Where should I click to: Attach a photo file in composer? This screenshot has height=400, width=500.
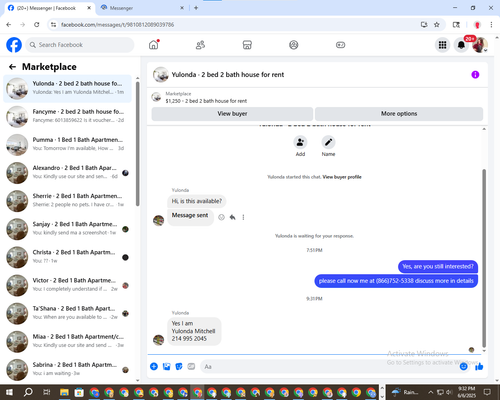tap(166, 367)
